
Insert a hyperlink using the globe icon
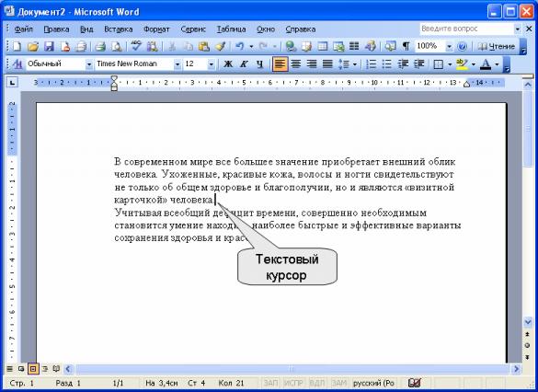pyautogui.click(x=291, y=46)
